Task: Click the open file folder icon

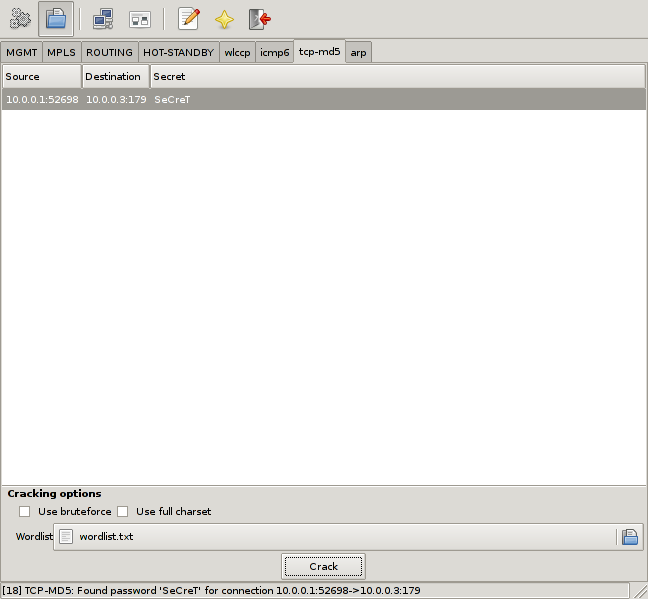Action: 56,19
